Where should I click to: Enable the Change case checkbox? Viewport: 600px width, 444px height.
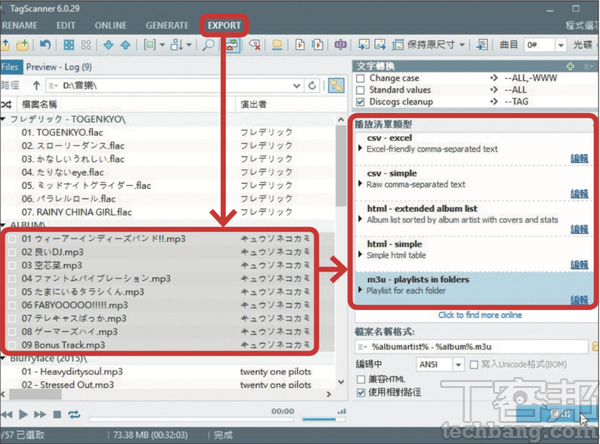tap(360, 78)
